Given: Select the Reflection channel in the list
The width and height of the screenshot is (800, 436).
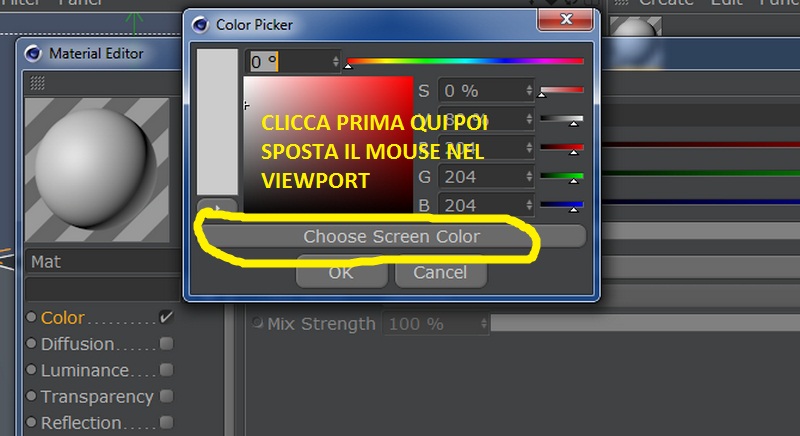Looking at the screenshot, I should 82,423.
